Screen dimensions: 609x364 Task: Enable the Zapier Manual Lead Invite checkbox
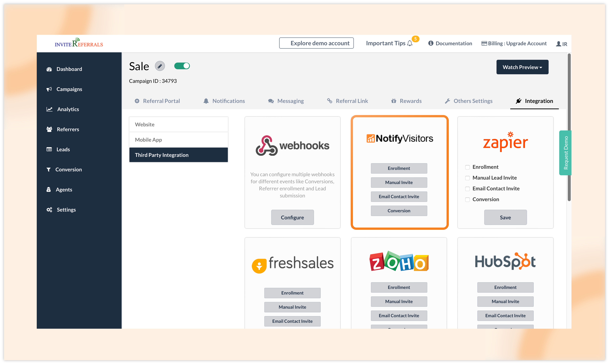tap(467, 178)
